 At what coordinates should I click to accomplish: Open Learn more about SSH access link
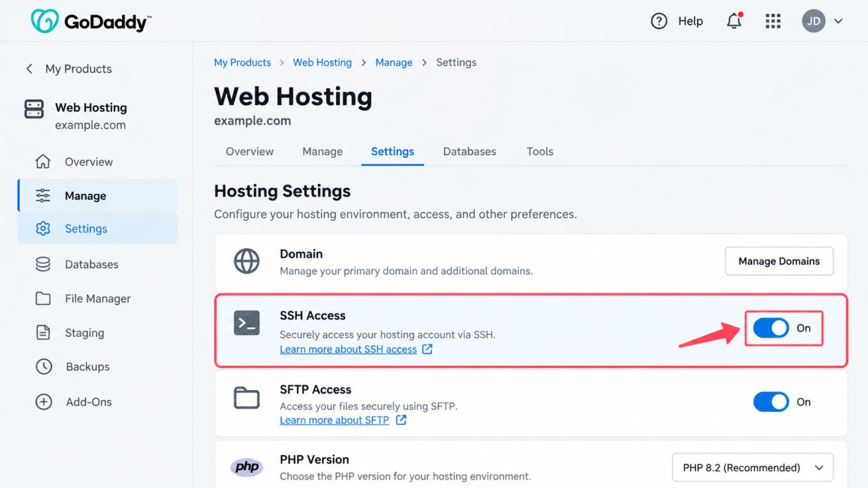click(348, 349)
